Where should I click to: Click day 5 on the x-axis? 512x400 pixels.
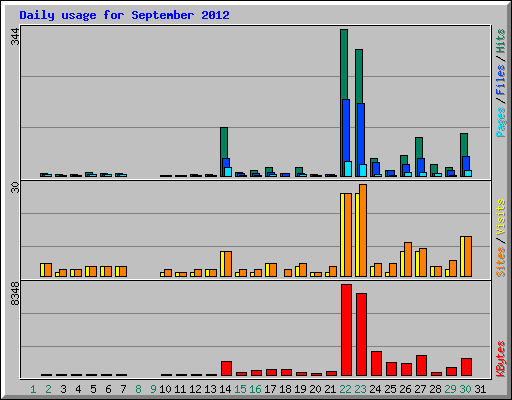click(93, 389)
